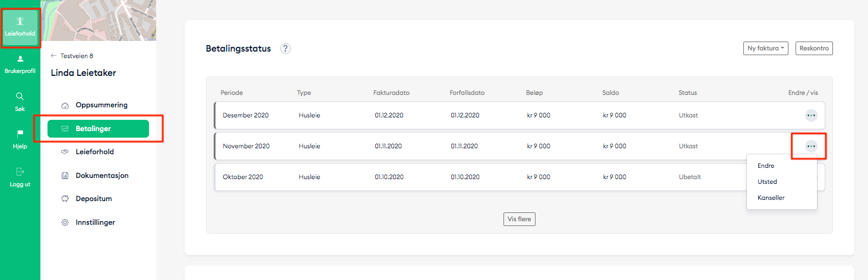Open three-dot menu for Desember 2020 row
Screen dimensions: 868x280
811,115
